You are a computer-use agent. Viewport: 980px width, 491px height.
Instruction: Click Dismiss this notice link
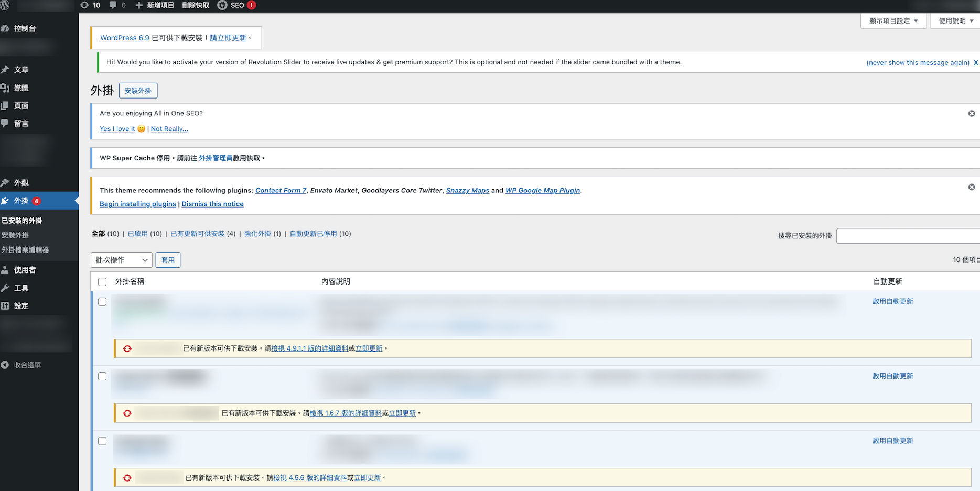(x=212, y=204)
